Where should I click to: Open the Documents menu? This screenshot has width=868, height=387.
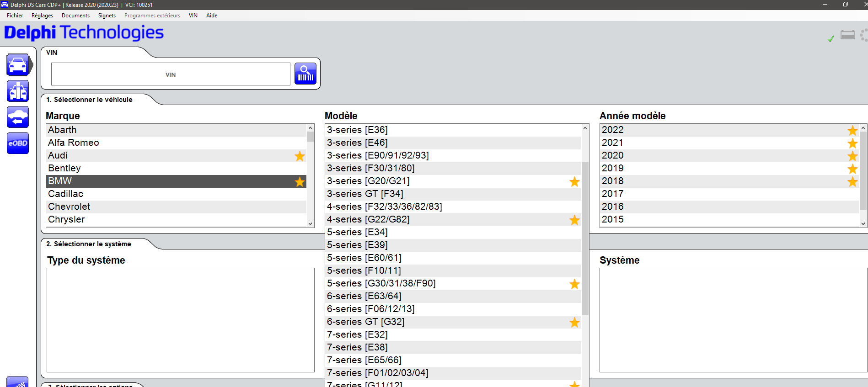click(75, 16)
